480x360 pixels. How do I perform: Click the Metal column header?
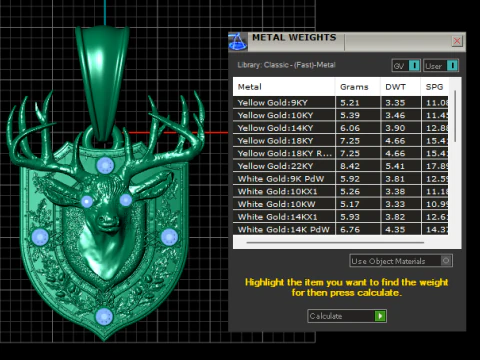[x=284, y=87]
